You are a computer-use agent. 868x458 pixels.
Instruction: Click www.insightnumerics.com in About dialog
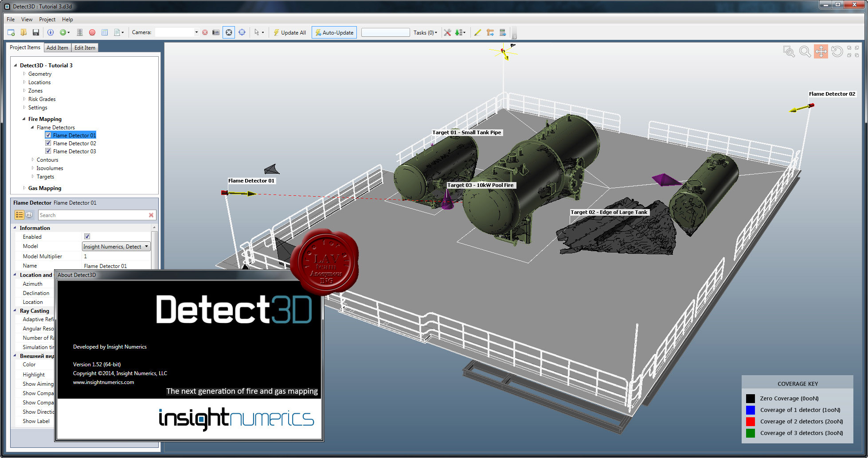103,382
